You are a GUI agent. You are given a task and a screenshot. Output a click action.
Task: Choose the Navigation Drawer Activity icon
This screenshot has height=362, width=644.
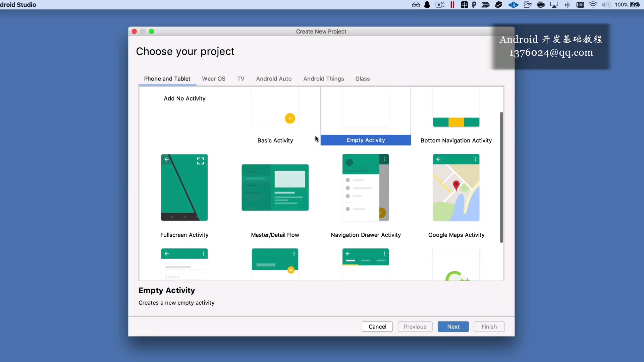[x=366, y=187]
